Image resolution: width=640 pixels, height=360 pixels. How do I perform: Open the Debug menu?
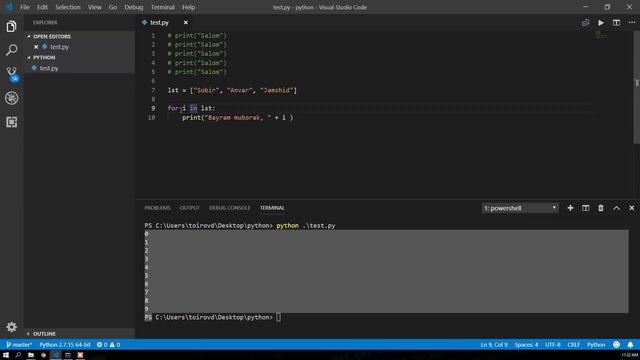(x=133, y=7)
